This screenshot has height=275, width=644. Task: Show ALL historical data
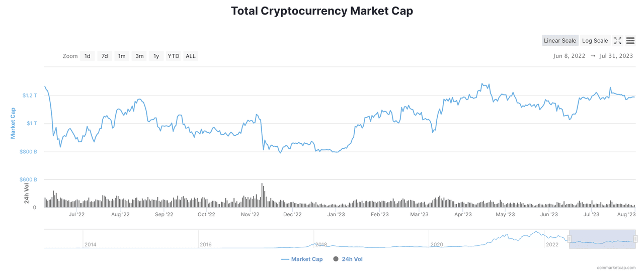(191, 56)
